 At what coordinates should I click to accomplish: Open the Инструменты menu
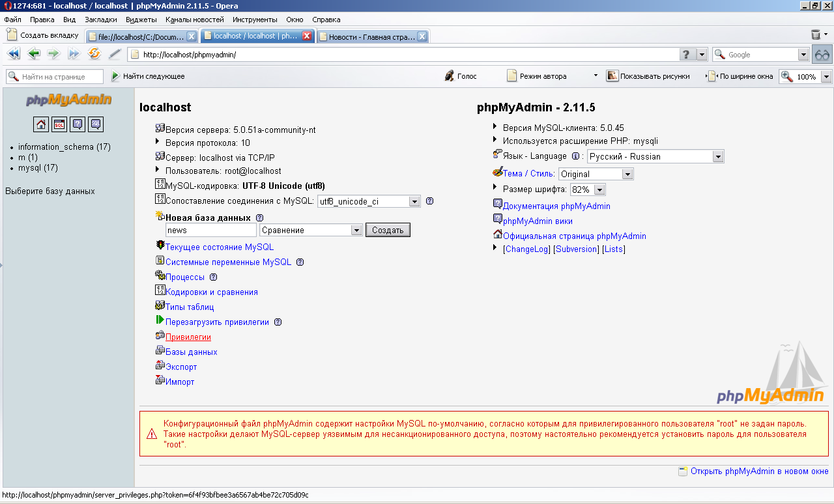pos(255,20)
